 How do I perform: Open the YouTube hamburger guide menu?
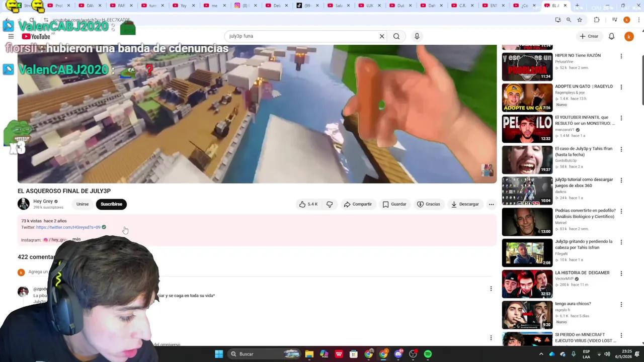pos(11,36)
